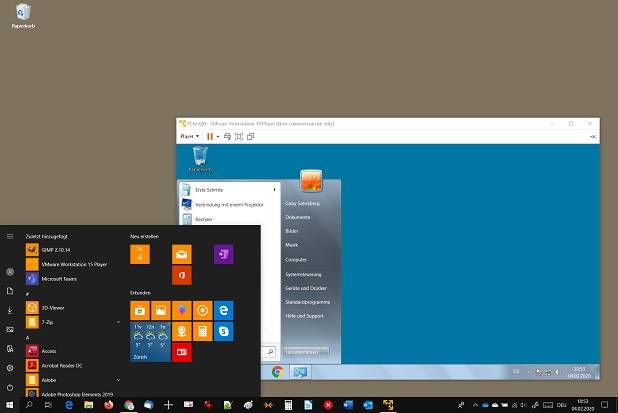
Task: Open Geräte und Drucker
Action: 306,288
